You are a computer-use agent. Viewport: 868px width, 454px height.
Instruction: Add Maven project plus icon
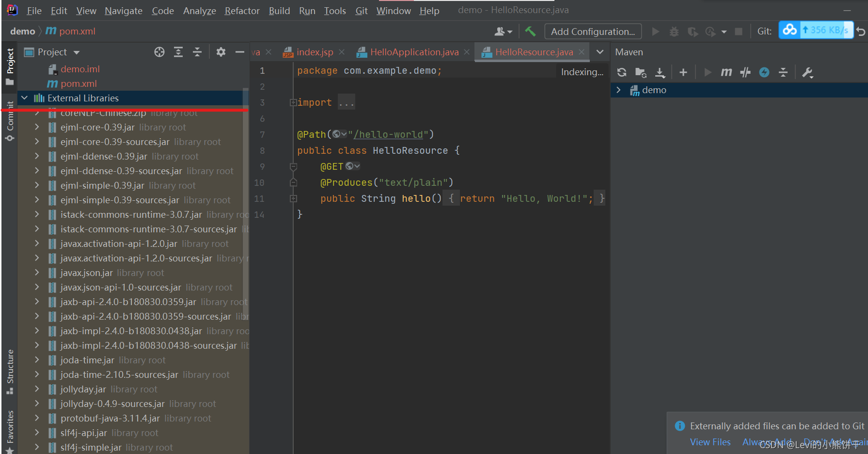click(x=683, y=72)
